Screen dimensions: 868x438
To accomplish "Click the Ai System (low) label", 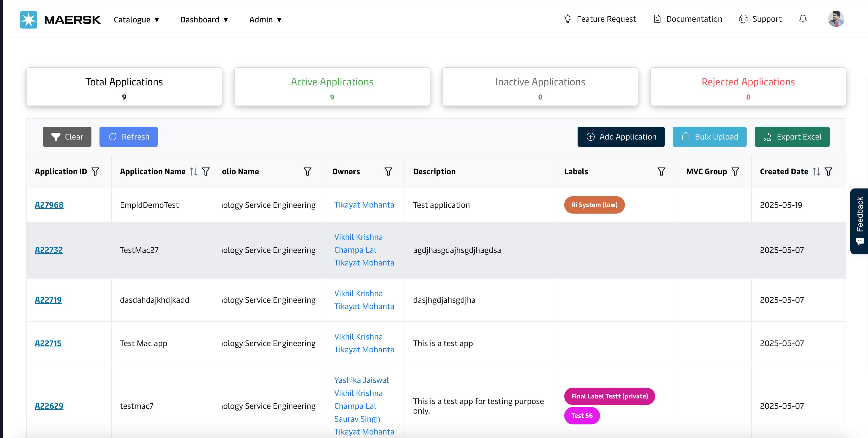I will 594,205.
